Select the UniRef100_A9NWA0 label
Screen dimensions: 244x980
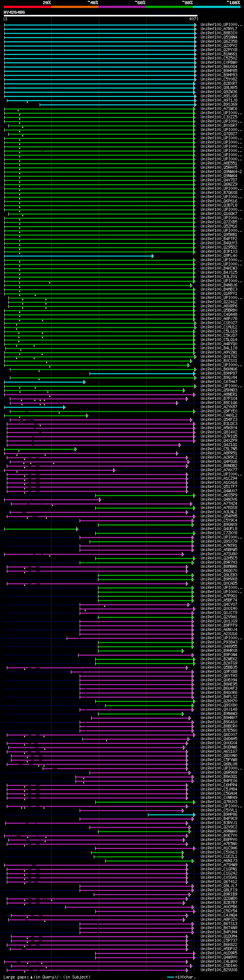click(219, 831)
